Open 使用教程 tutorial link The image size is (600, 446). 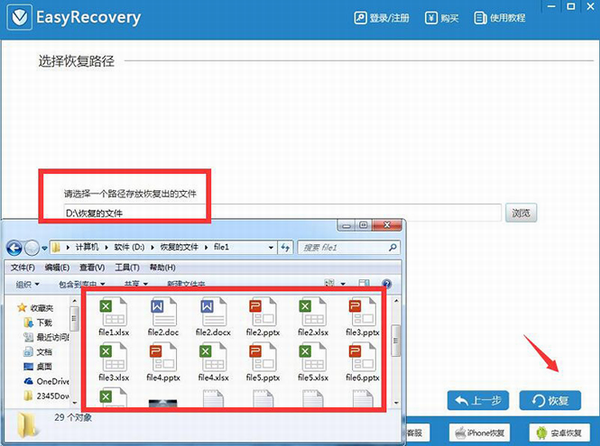(x=499, y=18)
